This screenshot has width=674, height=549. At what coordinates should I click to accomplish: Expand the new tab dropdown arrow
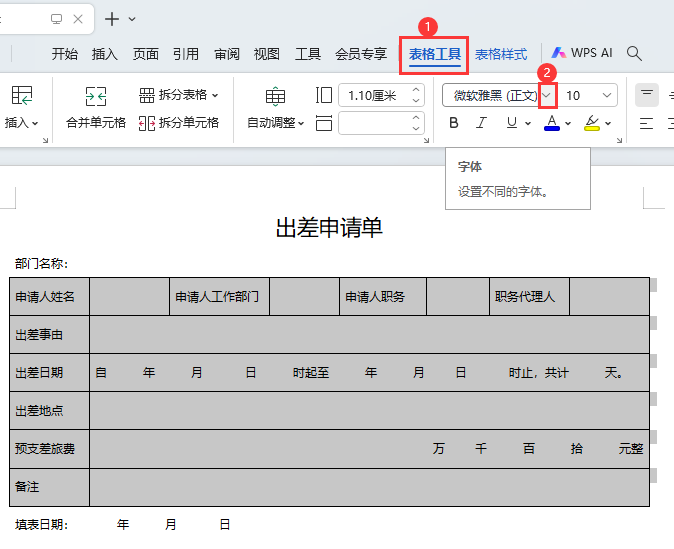click(132, 19)
